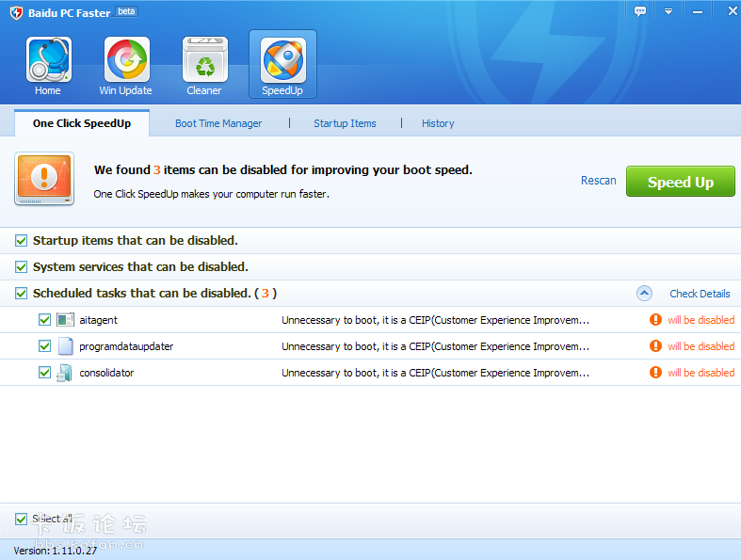The width and height of the screenshot is (741, 560).
Task: Switch to History tab
Action: tap(438, 123)
